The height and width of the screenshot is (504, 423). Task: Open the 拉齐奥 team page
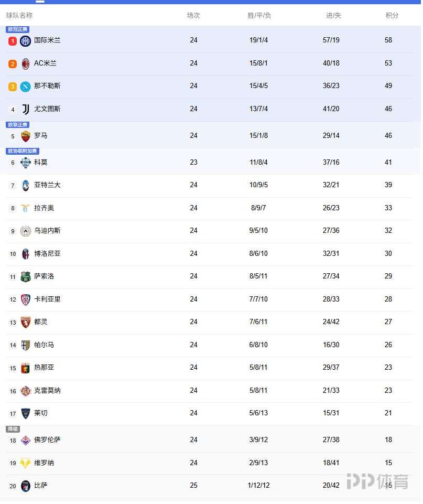[x=44, y=208]
